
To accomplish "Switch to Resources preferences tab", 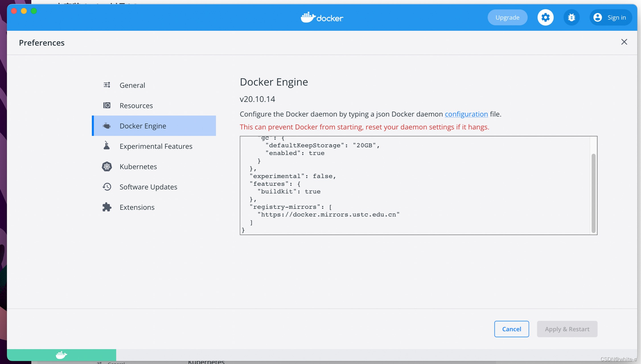I will click(x=136, y=106).
